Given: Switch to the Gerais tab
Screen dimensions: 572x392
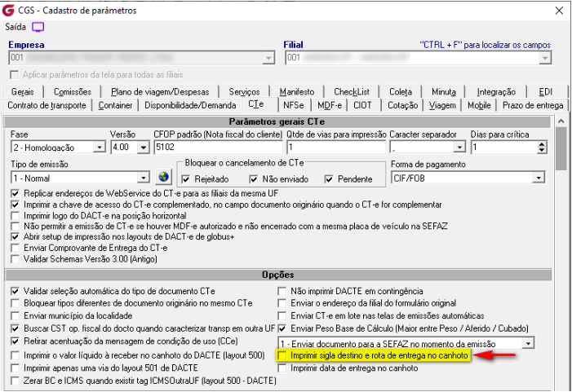Looking at the screenshot, I should tap(22, 92).
